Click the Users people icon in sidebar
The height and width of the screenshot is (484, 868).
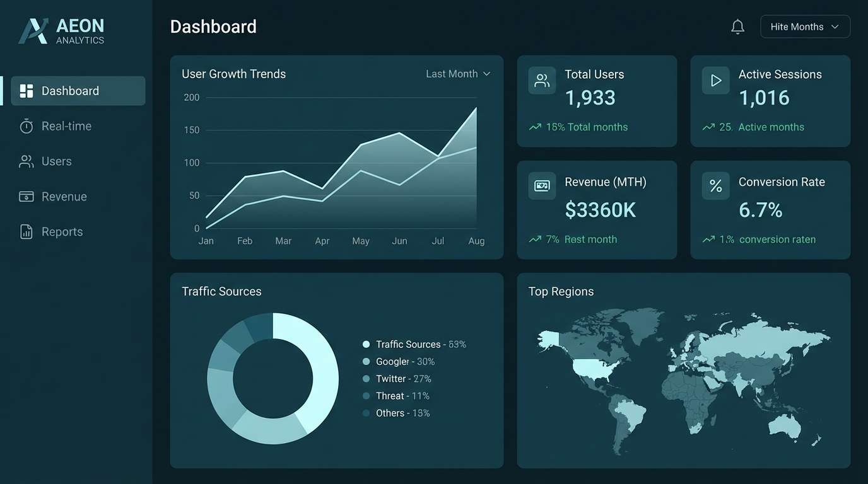coord(26,161)
